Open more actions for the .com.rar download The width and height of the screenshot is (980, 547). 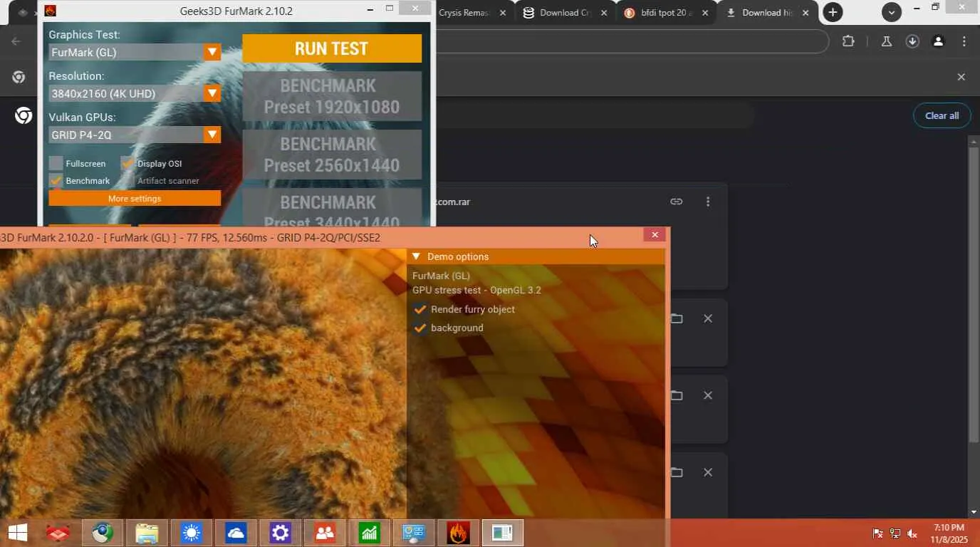[x=708, y=202]
